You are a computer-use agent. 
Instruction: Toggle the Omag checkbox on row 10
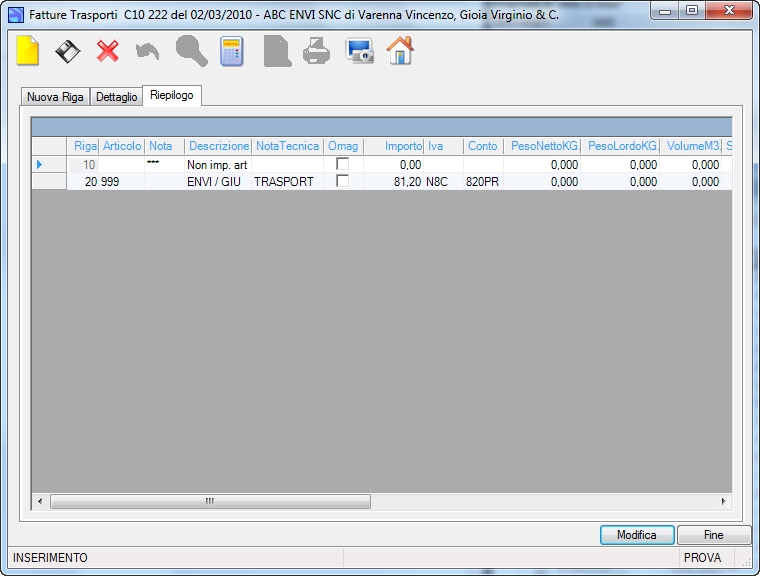click(343, 164)
